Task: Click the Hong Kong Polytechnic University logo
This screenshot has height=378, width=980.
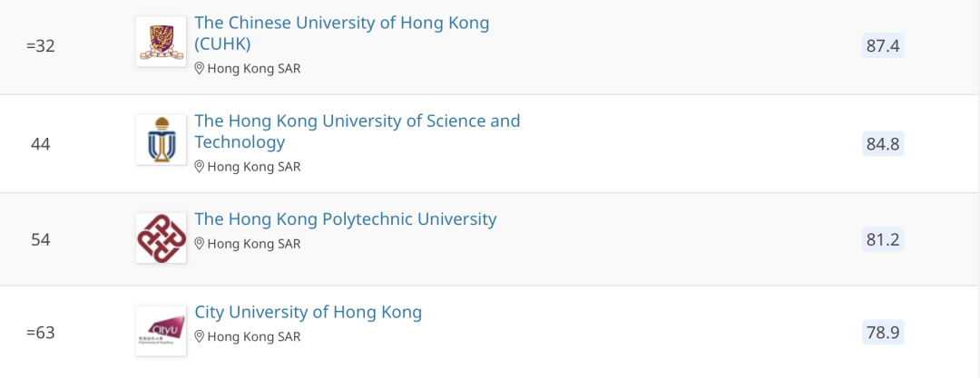Action: tap(161, 238)
